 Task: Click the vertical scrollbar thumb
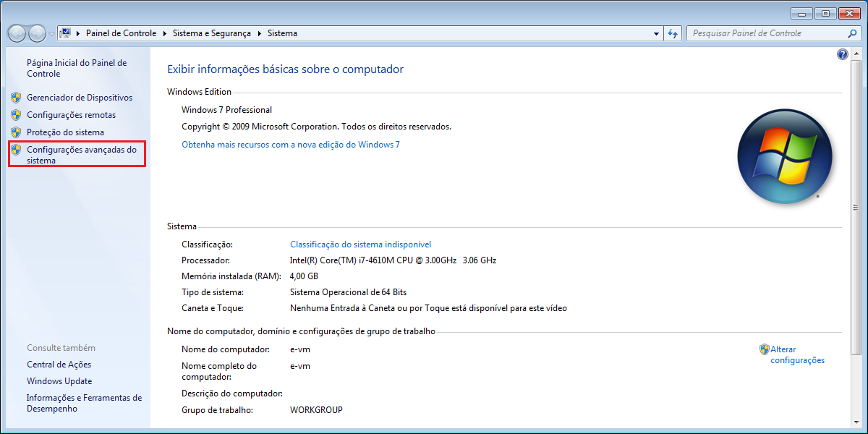click(x=856, y=207)
